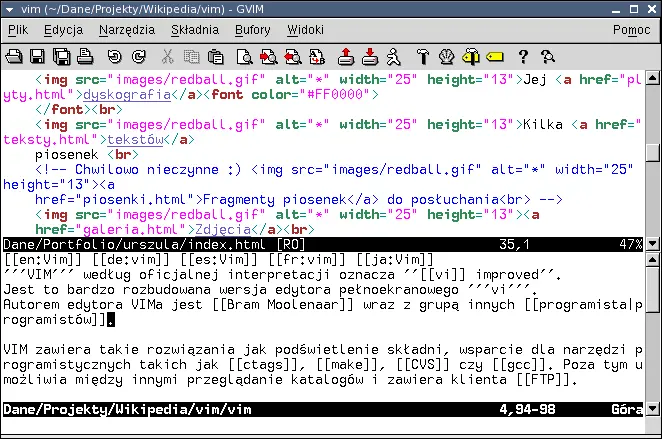Click the Wikipedia/vim/vim status line
The width and height of the screenshot is (662, 439).
pos(323,409)
